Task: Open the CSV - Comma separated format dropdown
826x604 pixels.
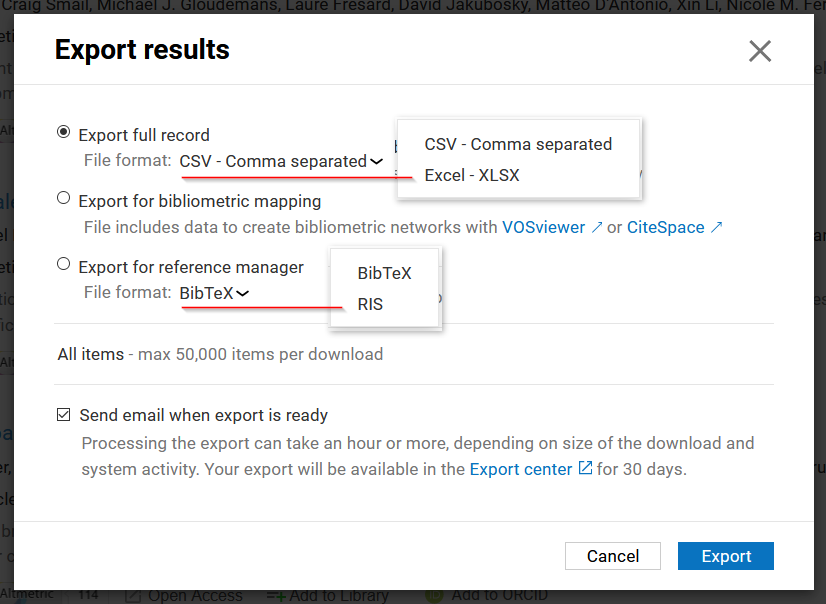Action: tap(281, 161)
